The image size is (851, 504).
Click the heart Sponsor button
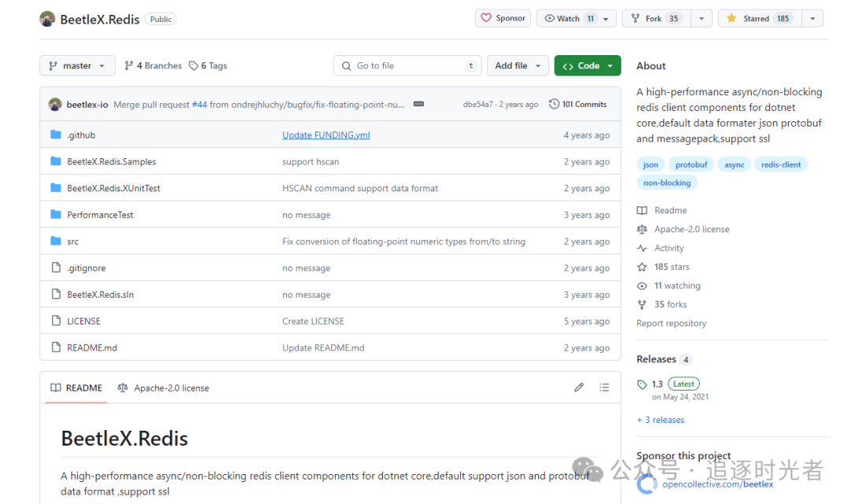pyautogui.click(x=503, y=18)
